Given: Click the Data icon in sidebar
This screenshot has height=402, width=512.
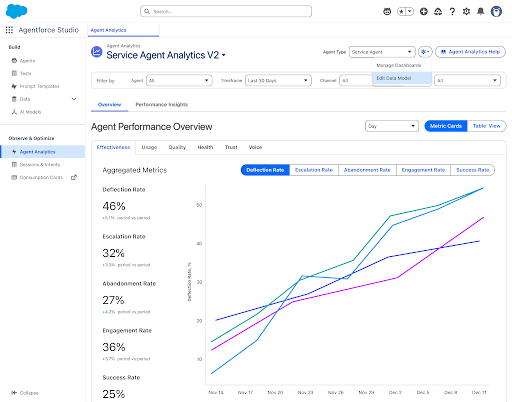Looking at the screenshot, I should pyautogui.click(x=14, y=99).
